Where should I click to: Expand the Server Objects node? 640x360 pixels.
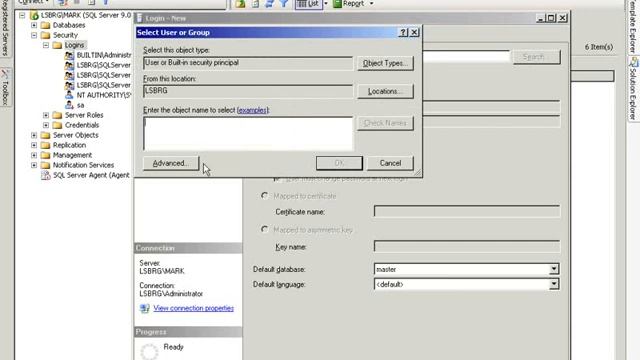[34, 135]
